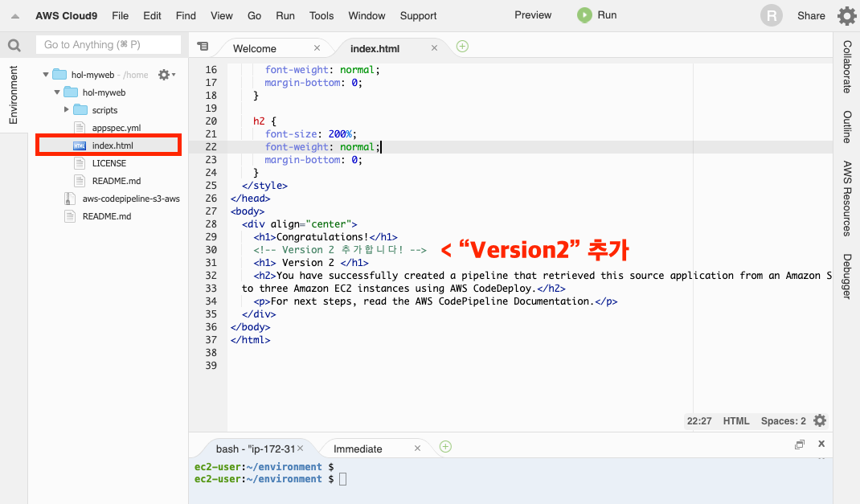
Task: Close the bash terminal tab
Action: 301,449
